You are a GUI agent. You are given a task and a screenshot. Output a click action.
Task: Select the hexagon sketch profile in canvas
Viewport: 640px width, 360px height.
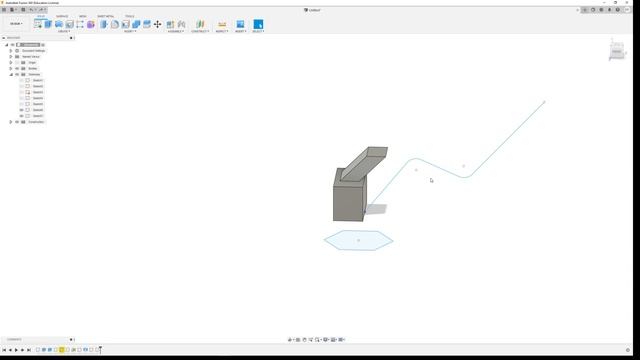pyautogui.click(x=359, y=240)
